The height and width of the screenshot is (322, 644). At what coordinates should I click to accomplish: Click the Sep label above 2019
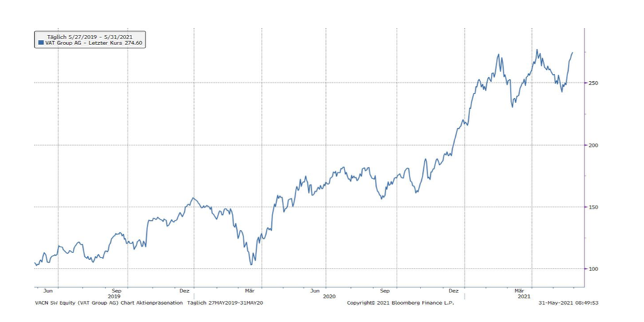coord(117,290)
